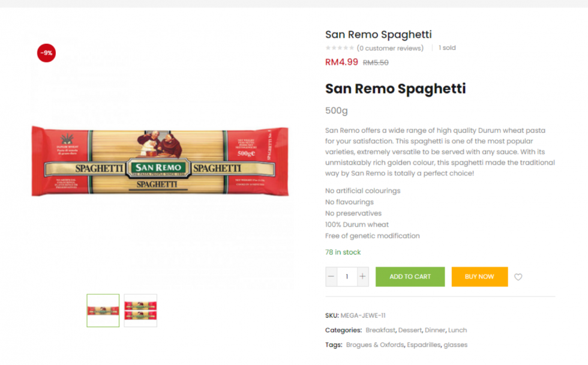This screenshot has width=588, height=365.
Task: Click the San Remo Spaghetti top title
Action: (379, 34)
